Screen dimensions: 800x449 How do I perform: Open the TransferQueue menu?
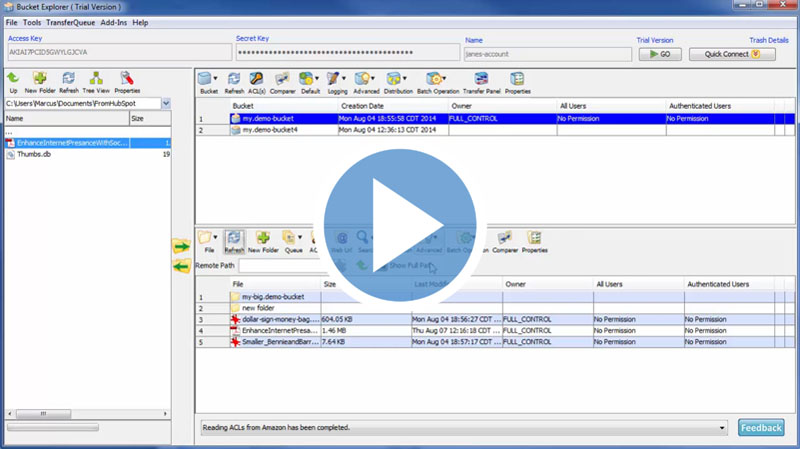coord(71,22)
